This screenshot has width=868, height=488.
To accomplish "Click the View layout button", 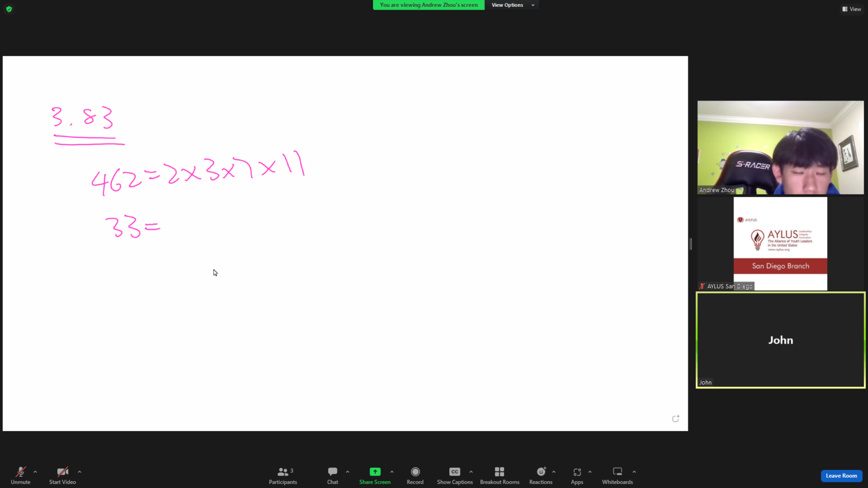I will (852, 9).
